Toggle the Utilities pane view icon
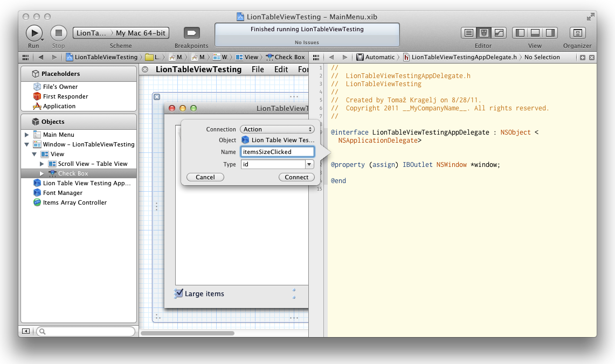This screenshot has height=364, width=615. pyautogui.click(x=550, y=33)
